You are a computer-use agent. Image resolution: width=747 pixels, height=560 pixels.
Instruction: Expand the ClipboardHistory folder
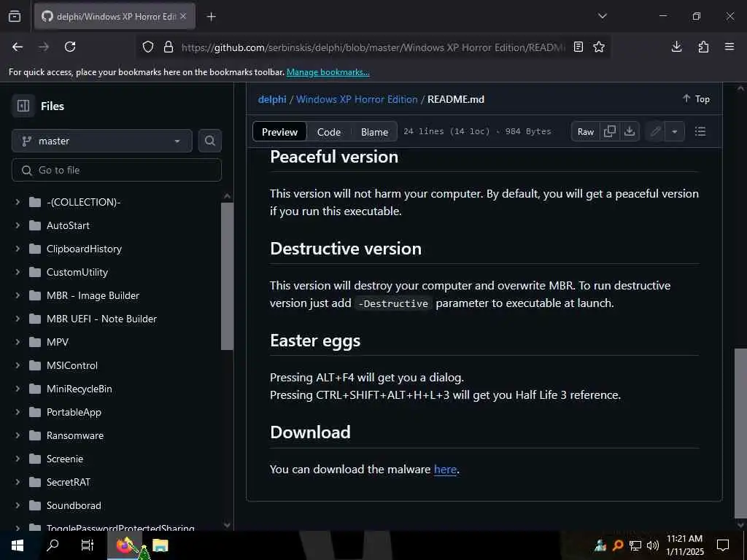[18, 249]
